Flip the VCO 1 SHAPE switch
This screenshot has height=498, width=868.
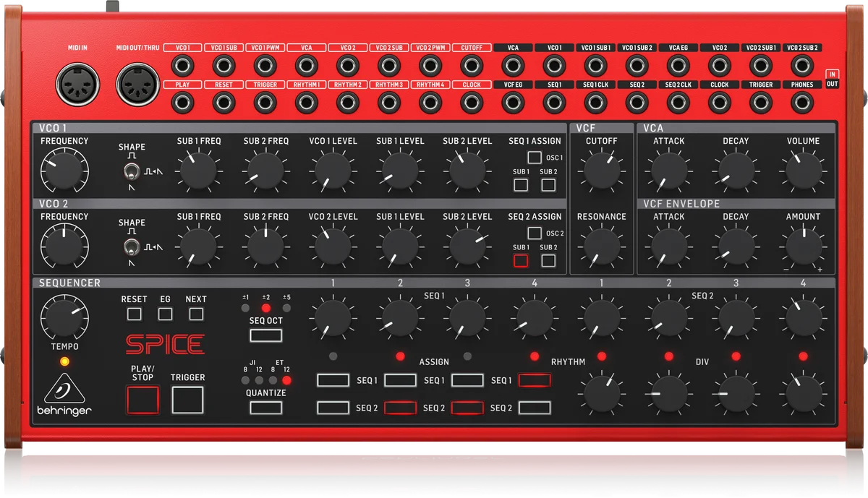point(131,172)
